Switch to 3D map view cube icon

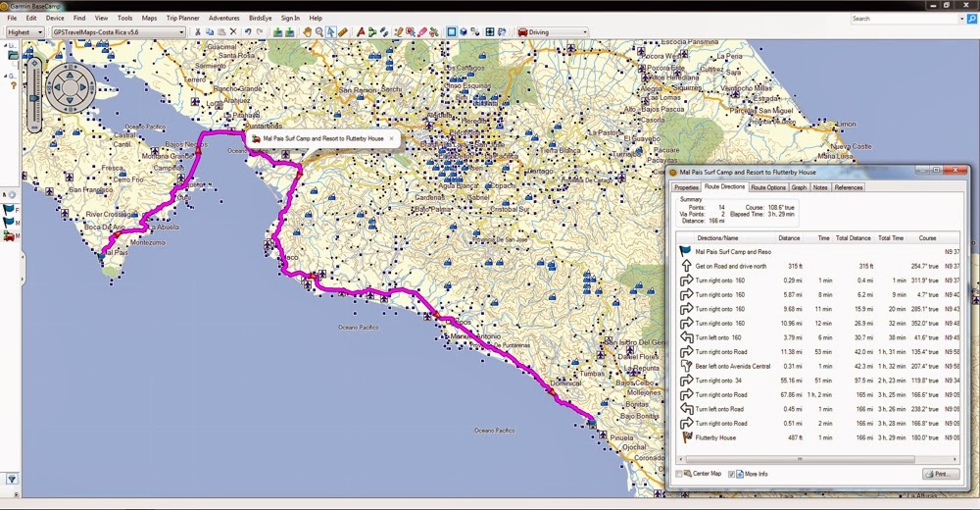coord(464,32)
